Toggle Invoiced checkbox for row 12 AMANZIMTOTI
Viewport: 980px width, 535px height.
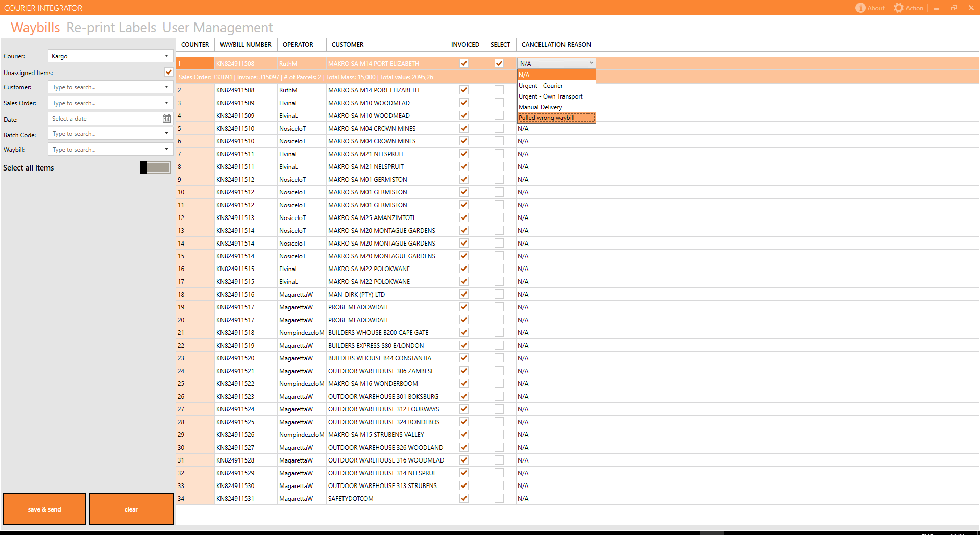pyautogui.click(x=464, y=217)
